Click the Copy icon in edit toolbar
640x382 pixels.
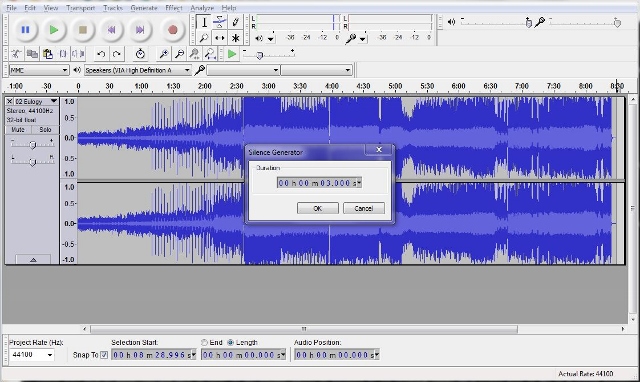[x=32, y=54]
